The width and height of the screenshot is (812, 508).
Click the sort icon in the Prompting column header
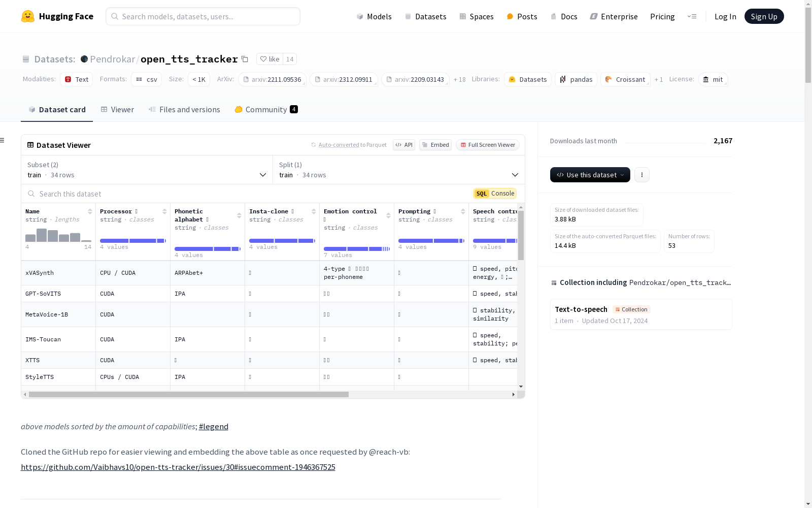pyautogui.click(x=463, y=211)
